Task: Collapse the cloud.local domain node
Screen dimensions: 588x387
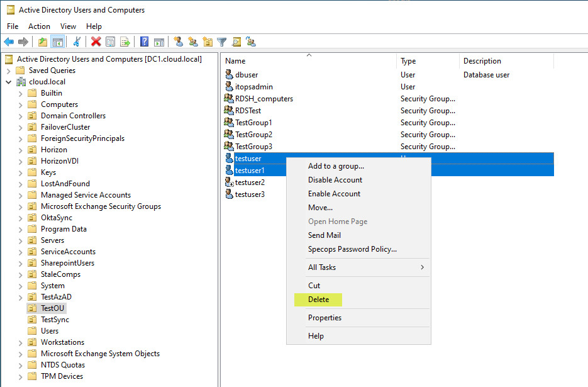Action: tap(9, 82)
